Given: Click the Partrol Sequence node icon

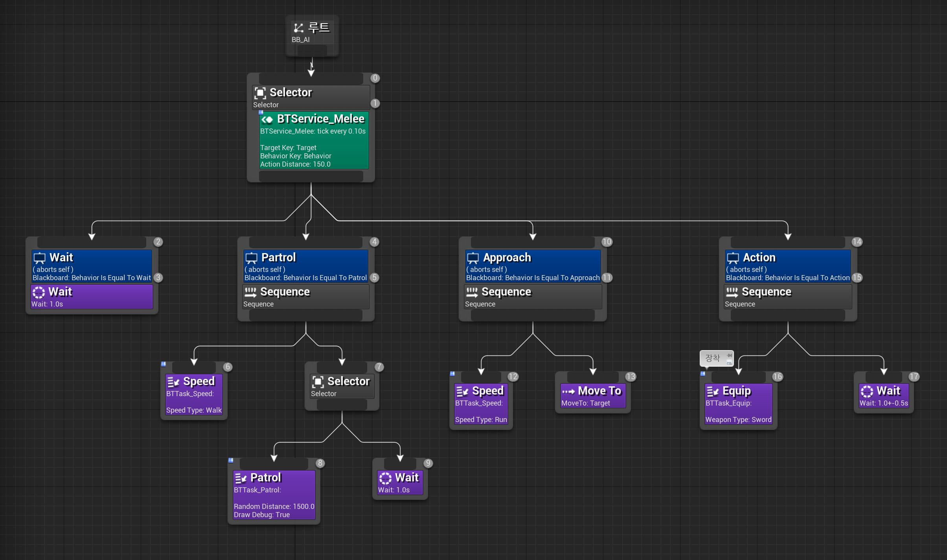Looking at the screenshot, I should (250, 292).
